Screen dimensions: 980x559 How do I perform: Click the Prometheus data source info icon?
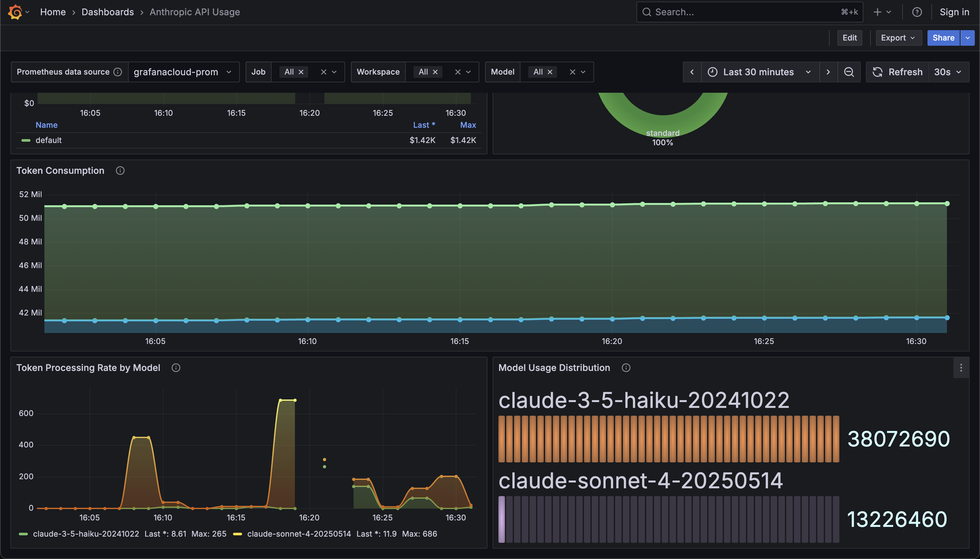[117, 72]
